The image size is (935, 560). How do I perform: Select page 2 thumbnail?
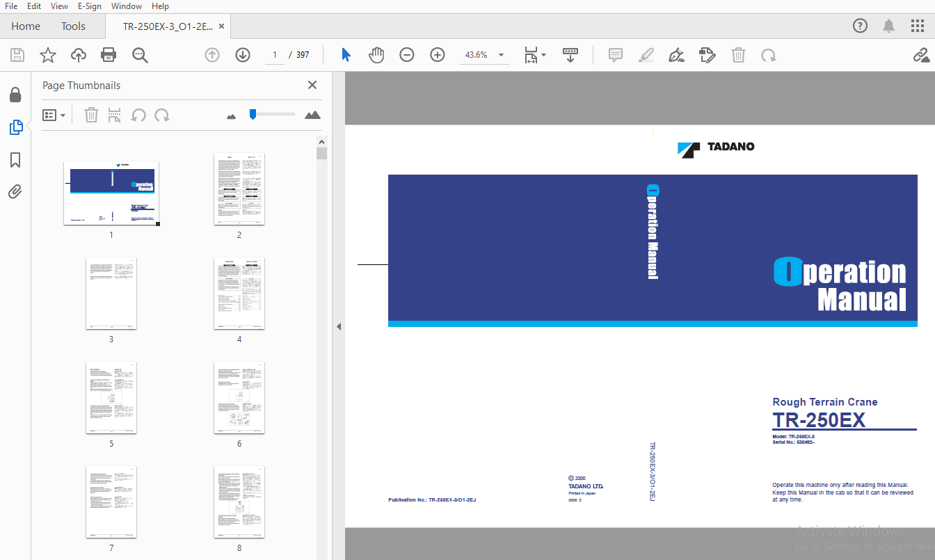(239, 189)
